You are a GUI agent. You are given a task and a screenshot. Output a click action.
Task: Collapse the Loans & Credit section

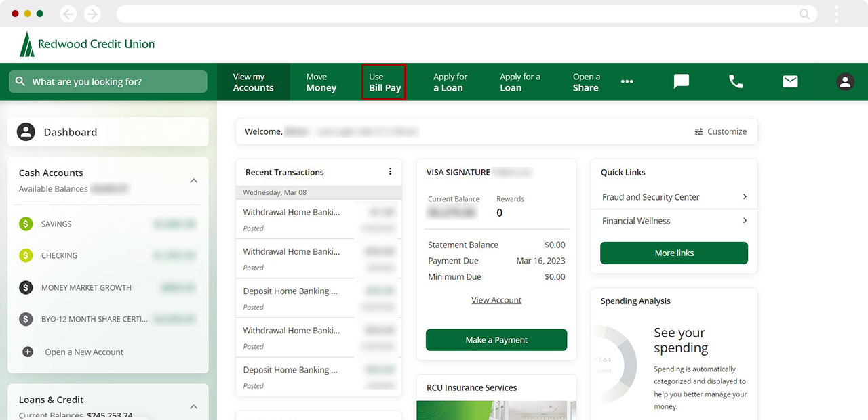click(194, 407)
